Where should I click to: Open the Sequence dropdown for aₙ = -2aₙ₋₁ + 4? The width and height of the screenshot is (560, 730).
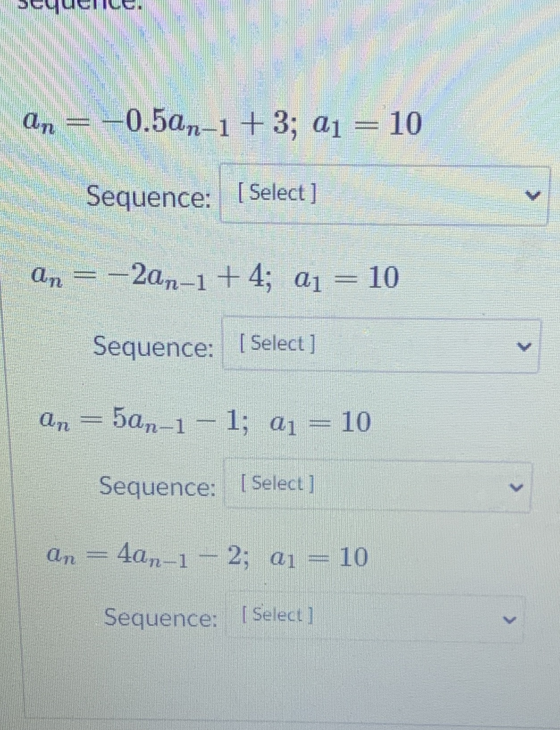(382, 344)
